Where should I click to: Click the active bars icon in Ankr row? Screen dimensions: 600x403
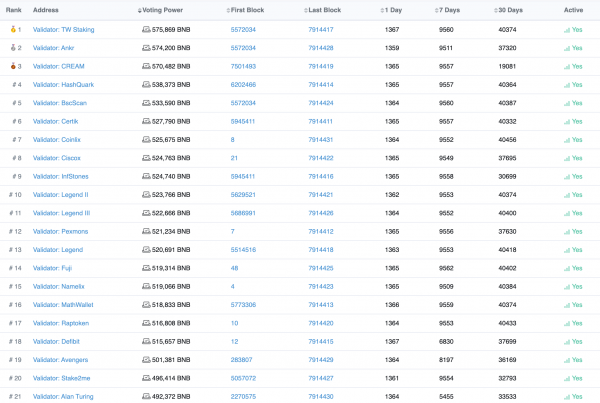(567, 48)
